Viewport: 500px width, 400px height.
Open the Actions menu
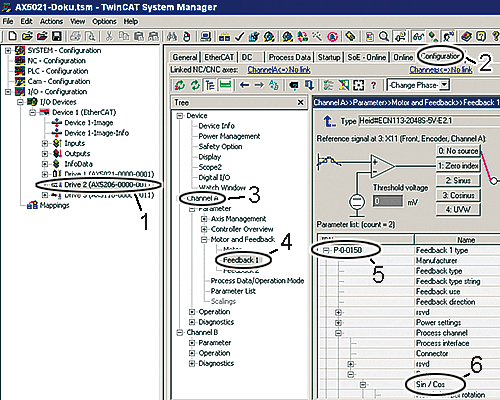tap(51, 21)
